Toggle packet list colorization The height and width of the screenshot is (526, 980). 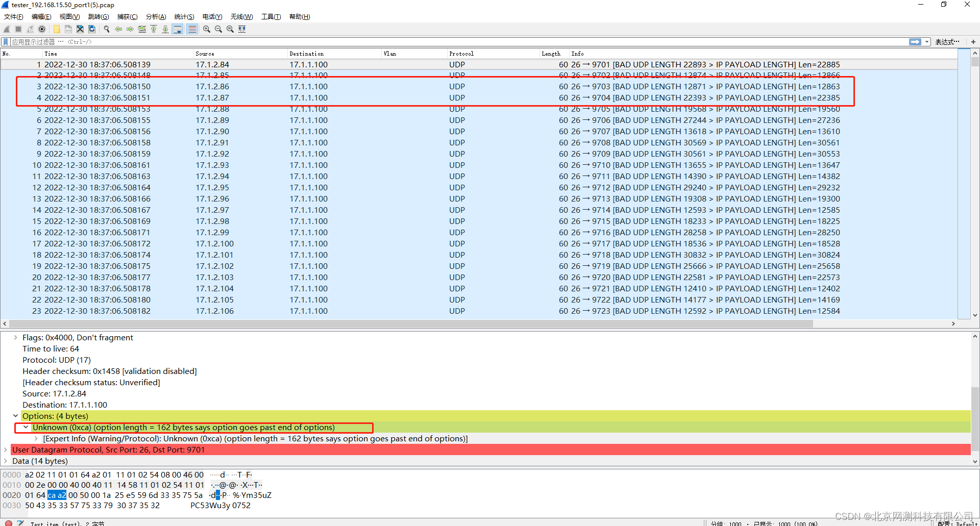(x=192, y=29)
